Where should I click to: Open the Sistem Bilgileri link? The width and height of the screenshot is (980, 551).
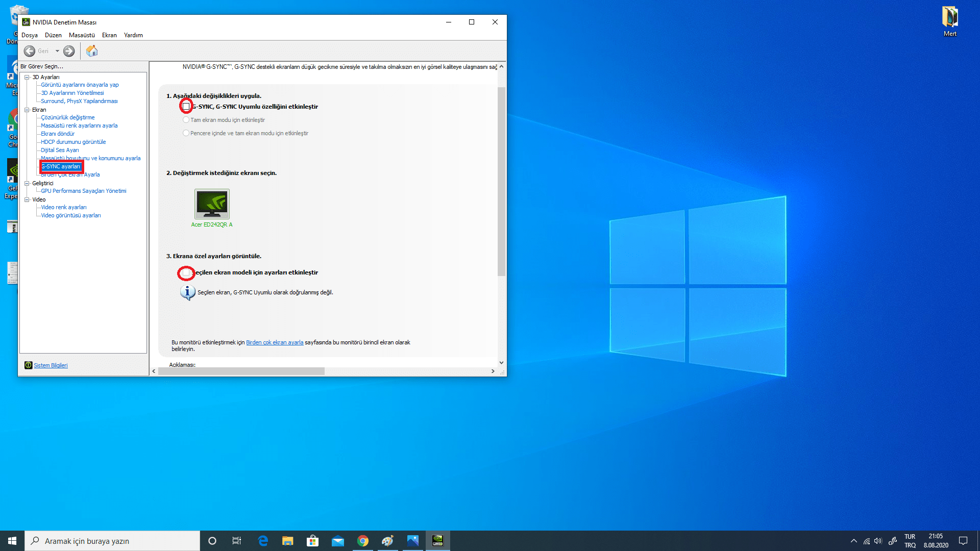pos(51,365)
